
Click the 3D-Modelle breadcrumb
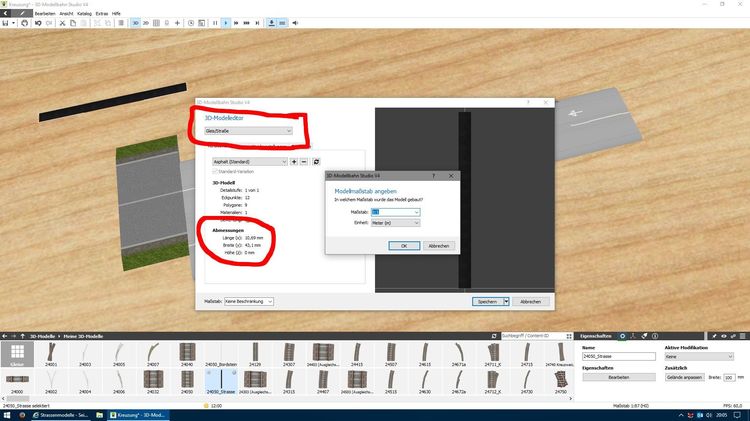pos(43,336)
